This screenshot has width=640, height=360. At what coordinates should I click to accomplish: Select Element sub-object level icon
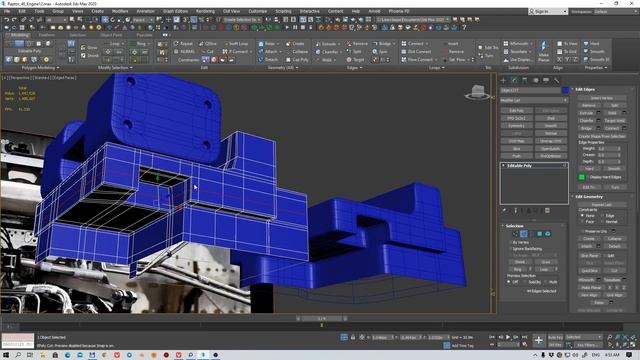(548, 234)
